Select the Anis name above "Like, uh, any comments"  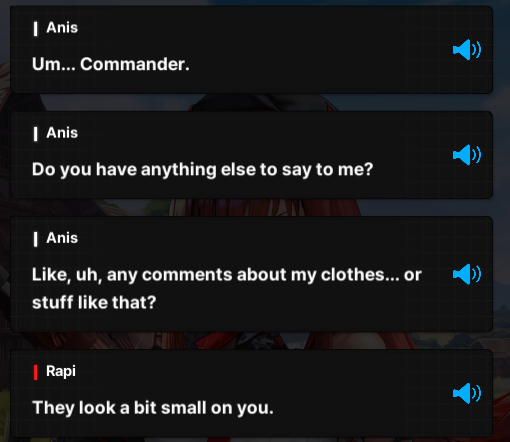(62, 238)
